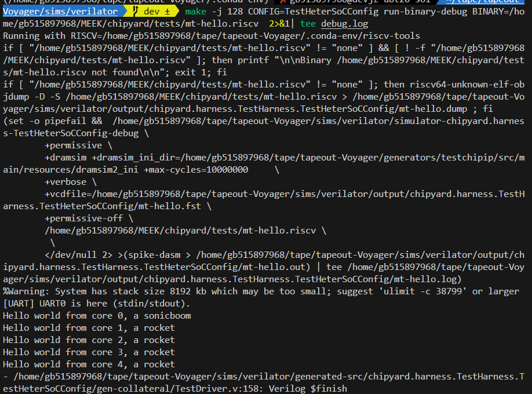Viewport: 532px width, 394px height.
Task: Click the 'run-binary-debug' make target
Action: [425, 12]
